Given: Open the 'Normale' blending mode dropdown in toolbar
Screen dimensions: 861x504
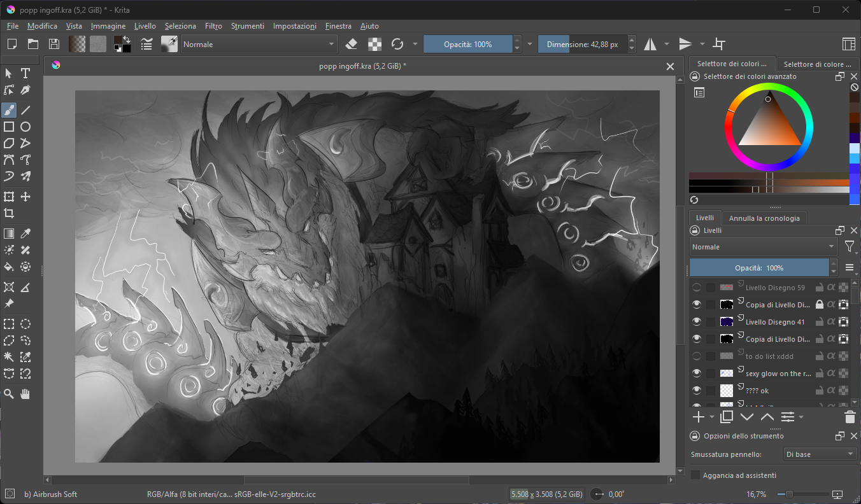Looking at the screenshot, I should (x=259, y=44).
